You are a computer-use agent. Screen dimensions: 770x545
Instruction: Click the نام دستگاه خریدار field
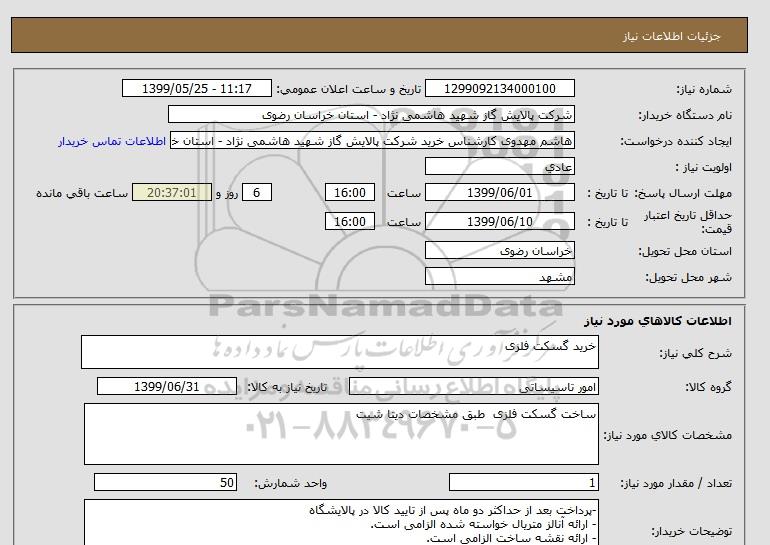(x=371, y=114)
